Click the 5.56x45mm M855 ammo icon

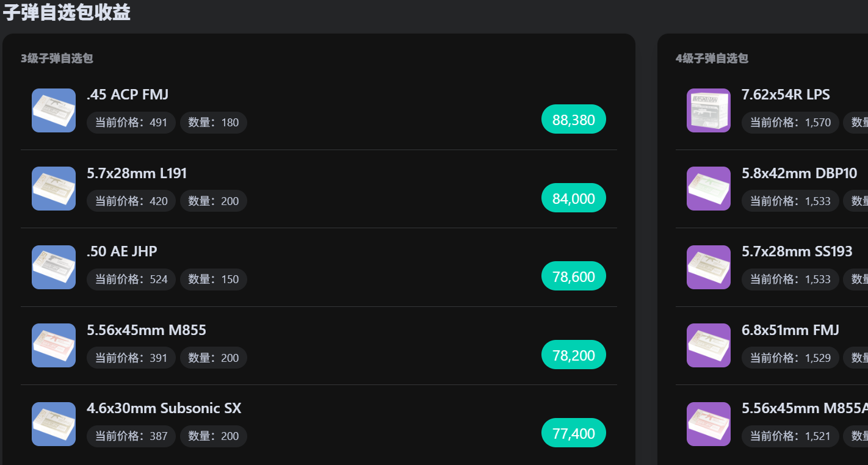[x=54, y=345]
